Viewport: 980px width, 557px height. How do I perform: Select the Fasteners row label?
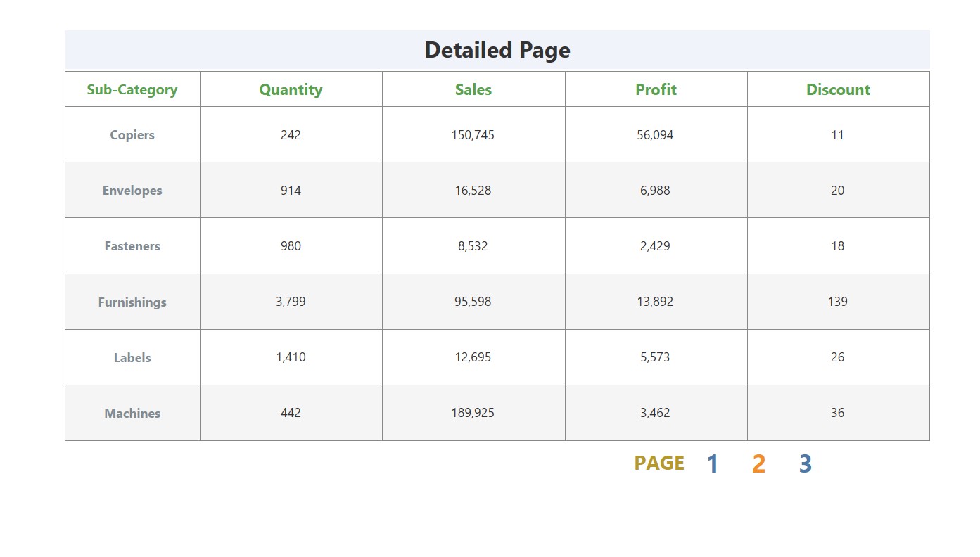[x=132, y=246]
